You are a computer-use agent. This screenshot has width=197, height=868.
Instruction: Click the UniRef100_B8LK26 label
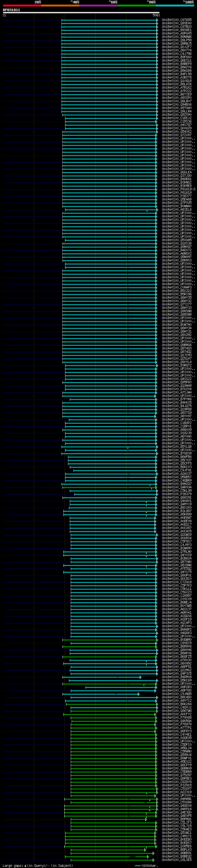coord(176,84)
